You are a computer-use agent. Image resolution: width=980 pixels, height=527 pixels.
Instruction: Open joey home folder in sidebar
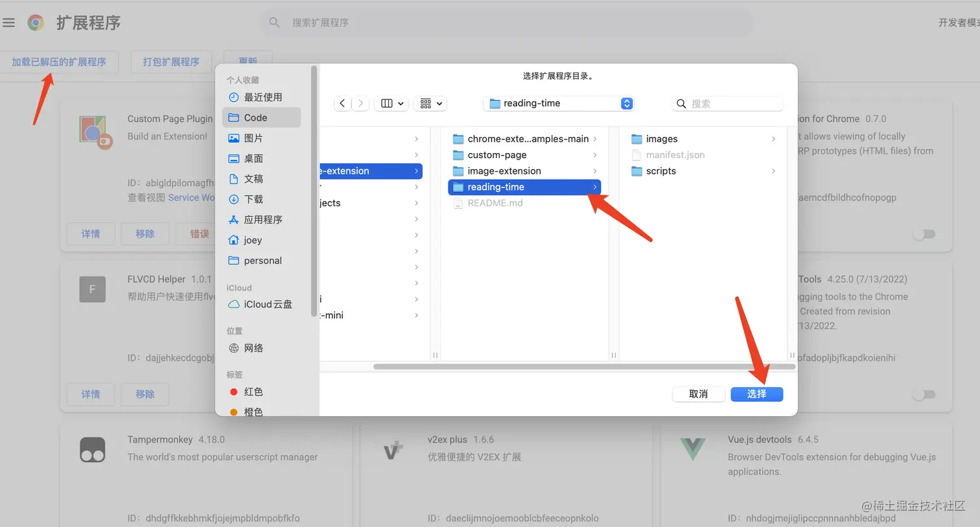coord(261,240)
